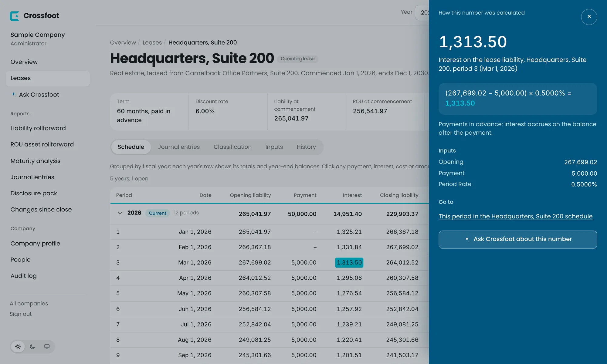The width and height of the screenshot is (607, 364).
Task: Open Disclosure pack report
Action: click(x=34, y=193)
